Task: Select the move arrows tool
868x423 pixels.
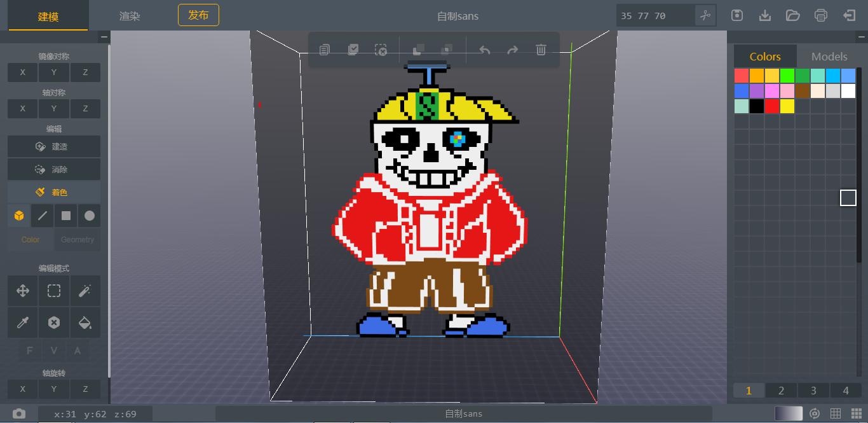Action: [x=23, y=291]
